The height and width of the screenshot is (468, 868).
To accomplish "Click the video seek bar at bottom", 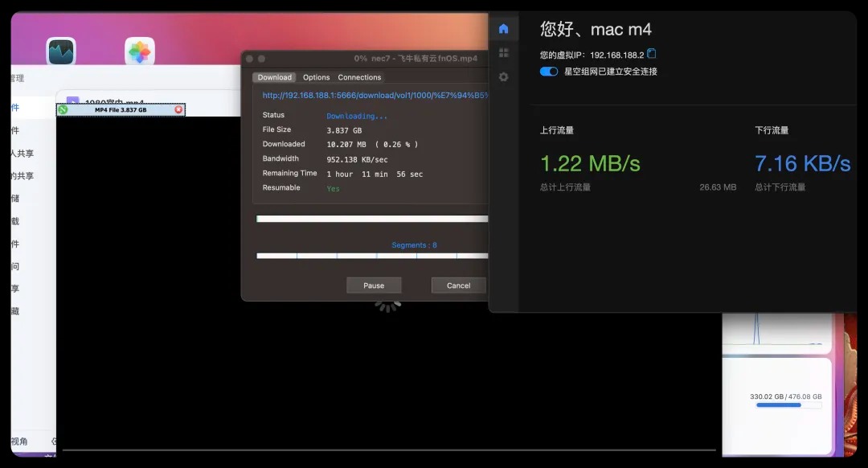I will coord(389,450).
